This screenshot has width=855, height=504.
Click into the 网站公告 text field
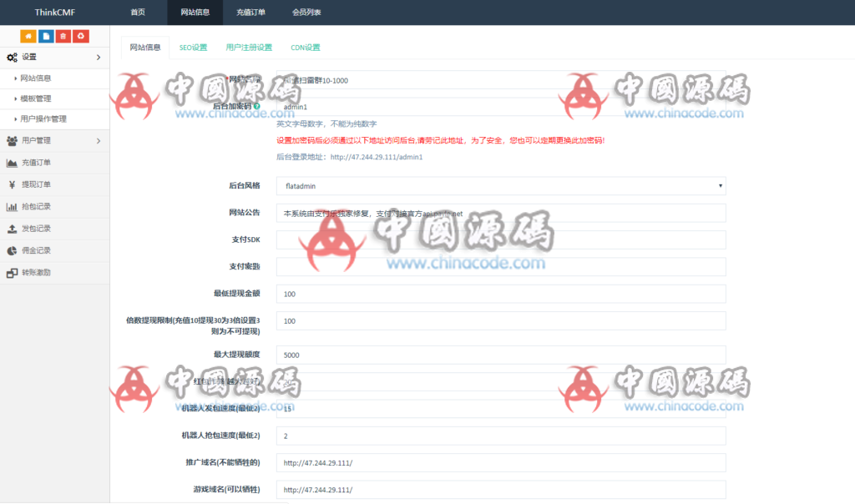point(501,213)
